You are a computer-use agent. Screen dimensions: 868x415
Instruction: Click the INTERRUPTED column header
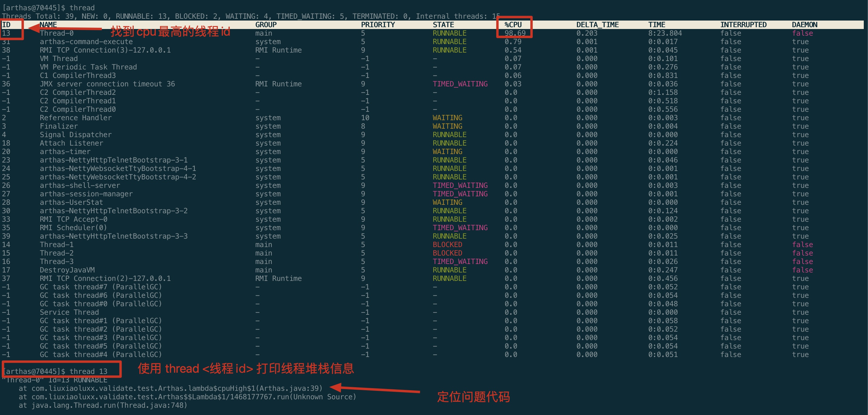(x=743, y=24)
